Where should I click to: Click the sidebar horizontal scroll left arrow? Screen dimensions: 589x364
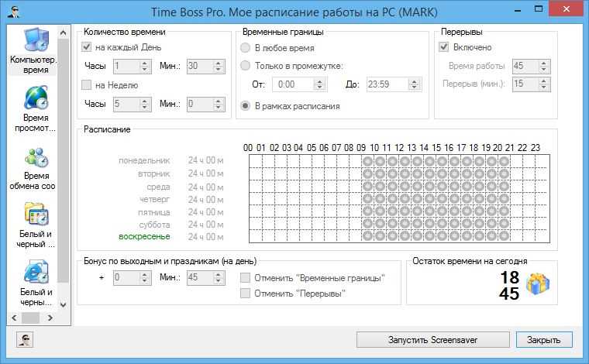14,318
